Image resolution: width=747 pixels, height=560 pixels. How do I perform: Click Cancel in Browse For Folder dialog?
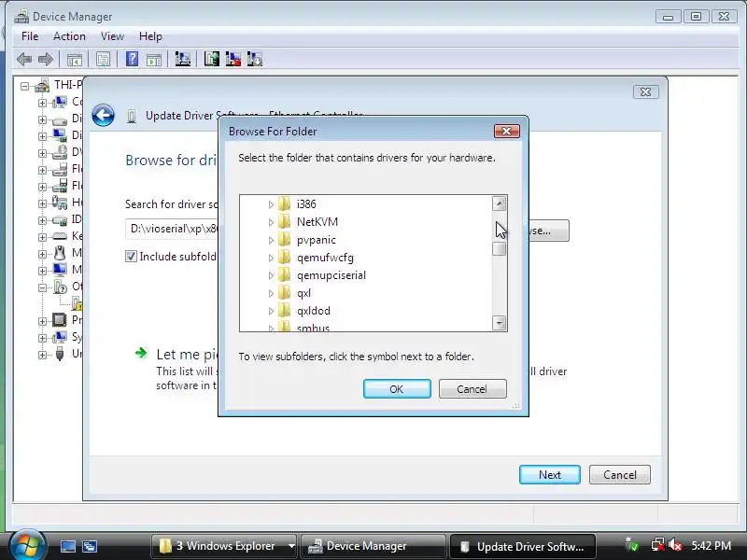point(472,389)
